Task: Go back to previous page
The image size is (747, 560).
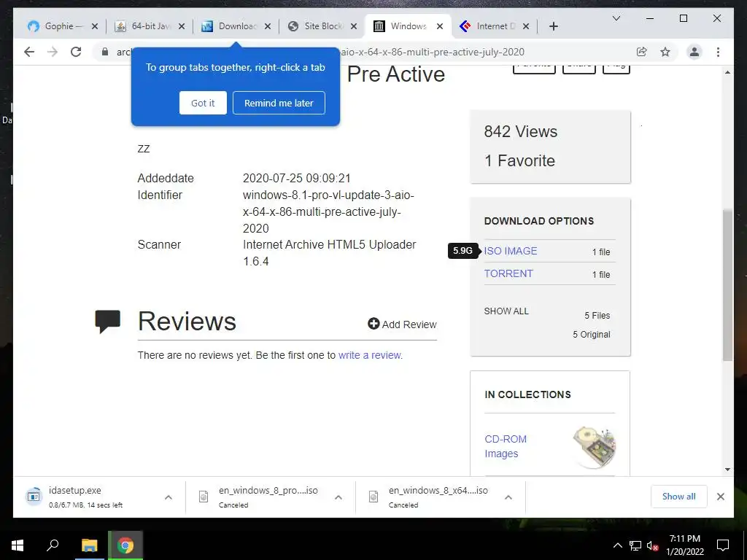Action: [x=29, y=52]
